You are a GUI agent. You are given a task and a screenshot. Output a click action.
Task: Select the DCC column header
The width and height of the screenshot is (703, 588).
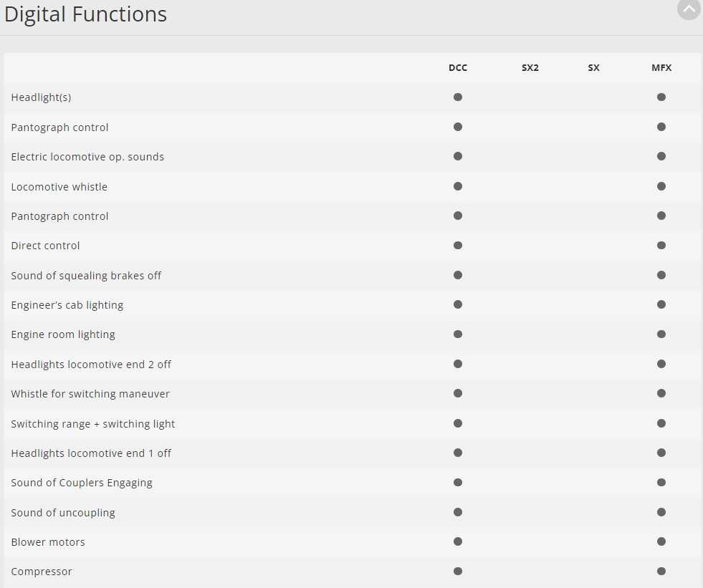458,68
